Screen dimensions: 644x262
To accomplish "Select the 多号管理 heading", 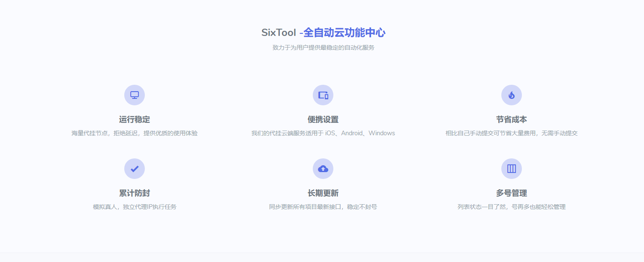I will click(x=512, y=193).
